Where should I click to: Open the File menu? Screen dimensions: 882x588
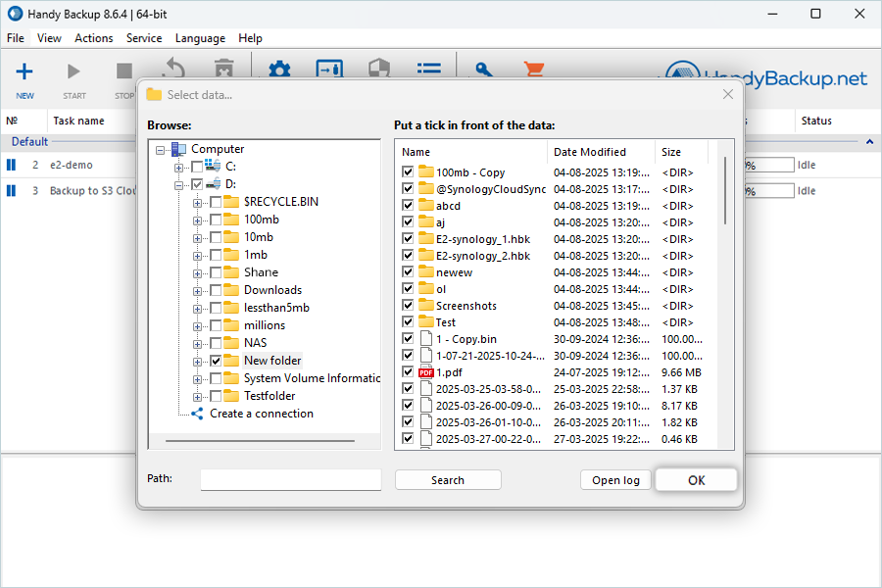coord(15,38)
